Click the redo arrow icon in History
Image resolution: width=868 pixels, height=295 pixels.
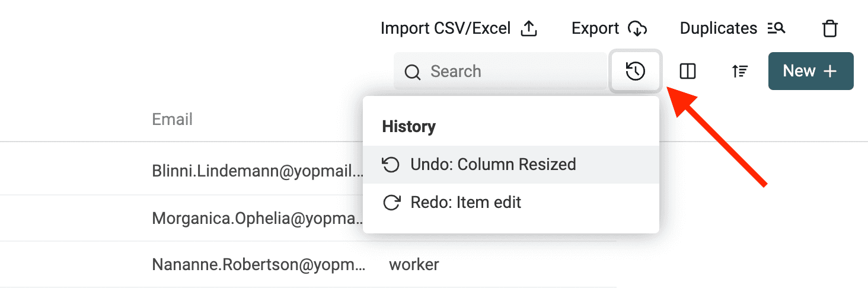click(x=391, y=203)
